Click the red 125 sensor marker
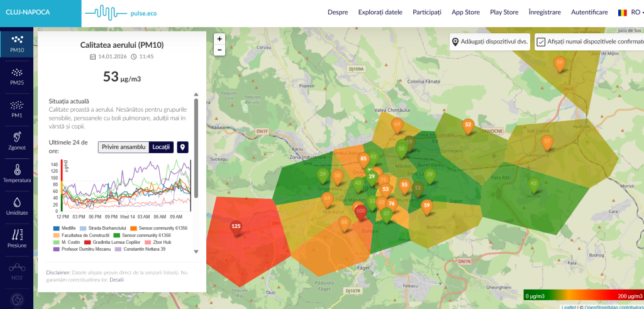 pos(236,227)
